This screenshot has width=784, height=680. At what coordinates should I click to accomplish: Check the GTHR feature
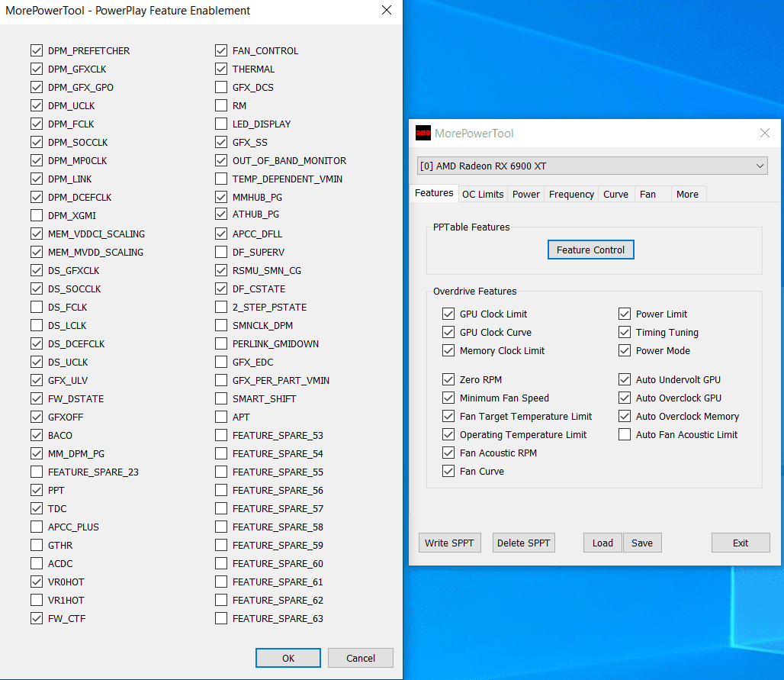[x=37, y=545]
